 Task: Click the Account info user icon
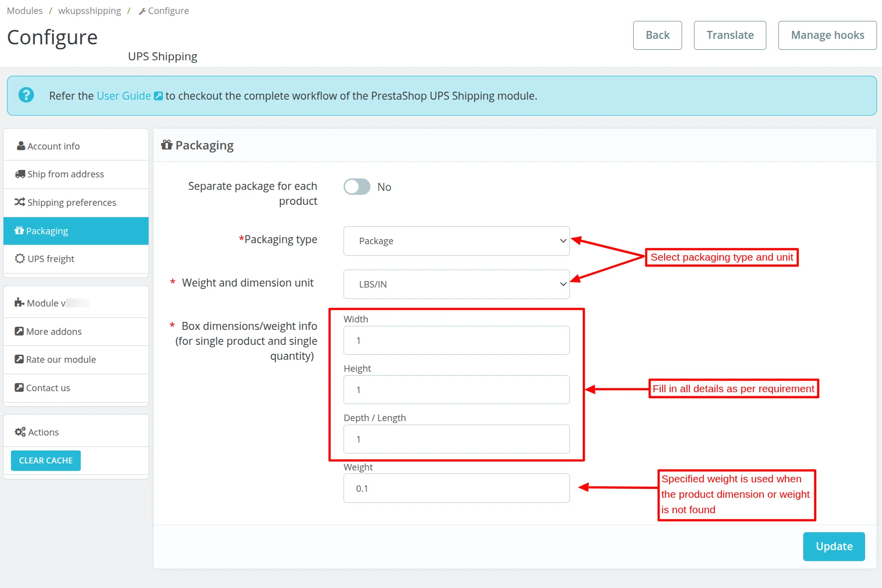pos(21,146)
